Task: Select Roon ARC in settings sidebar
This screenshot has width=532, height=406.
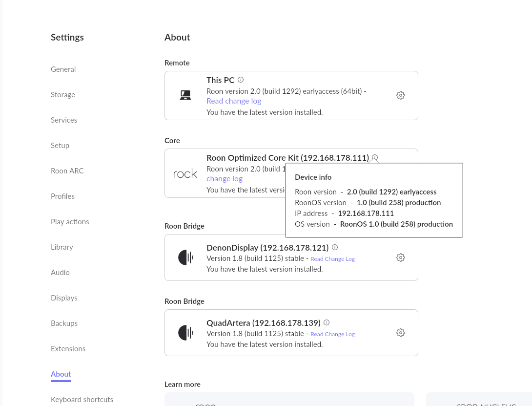Action: (67, 171)
